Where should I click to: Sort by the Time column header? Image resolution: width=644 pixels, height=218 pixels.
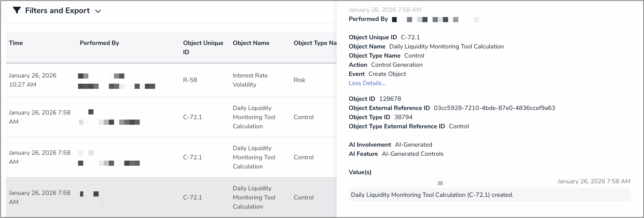point(16,43)
